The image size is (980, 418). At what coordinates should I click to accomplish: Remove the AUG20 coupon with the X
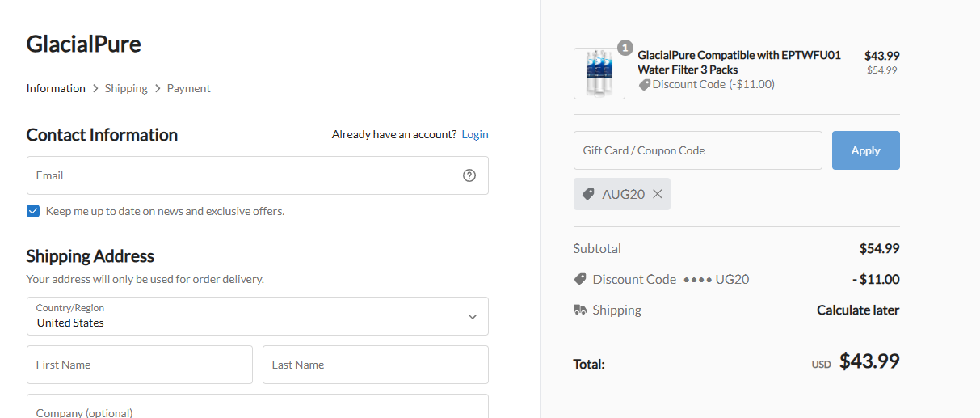point(657,194)
